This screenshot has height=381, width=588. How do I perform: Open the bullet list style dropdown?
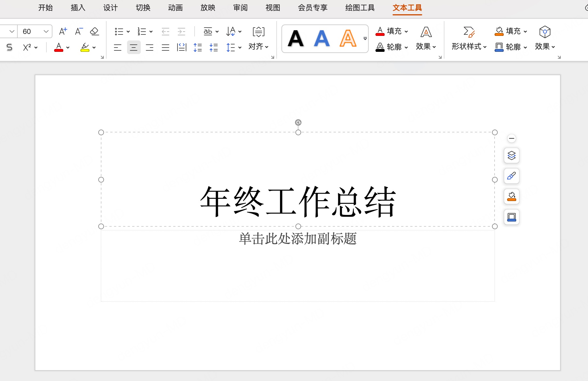click(128, 32)
